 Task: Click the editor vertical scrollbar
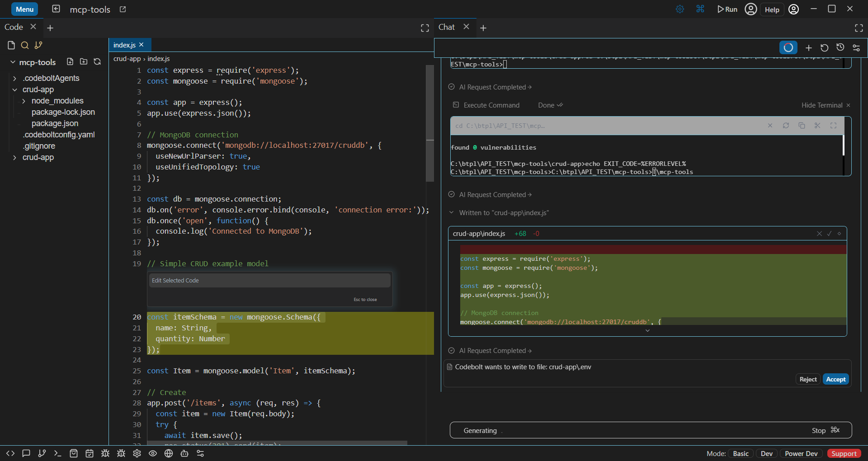pos(430,123)
